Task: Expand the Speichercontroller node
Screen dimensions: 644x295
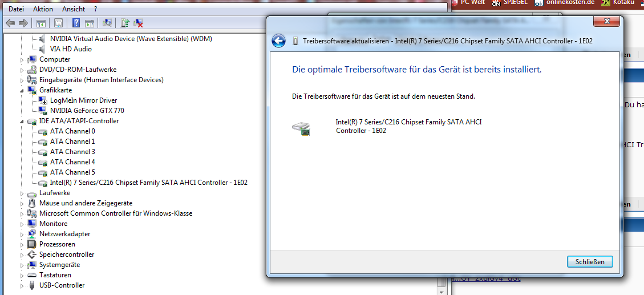Action: pyautogui.click(x=22, y=254)
